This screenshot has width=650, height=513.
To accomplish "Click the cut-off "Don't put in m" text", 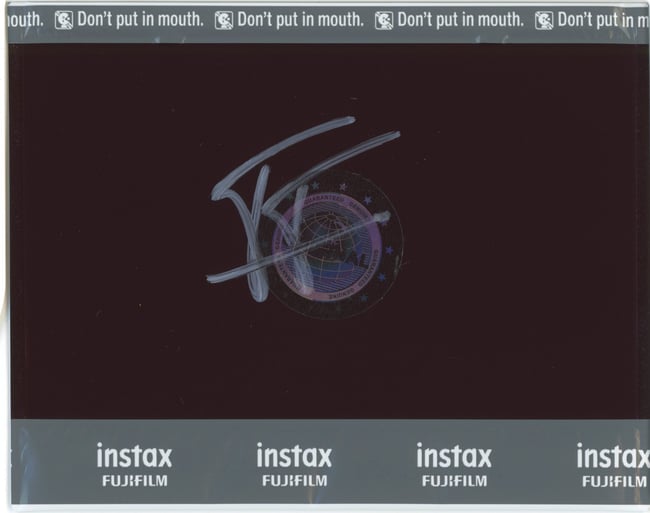I will tap(602, 20).
